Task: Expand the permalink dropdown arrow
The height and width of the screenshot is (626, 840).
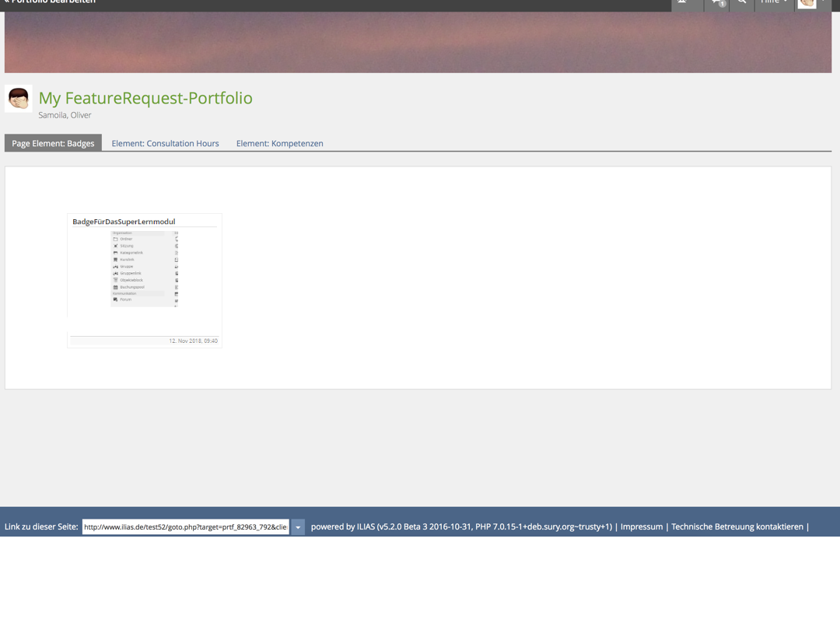Action: pyautogui.click(x=298, y=527)
